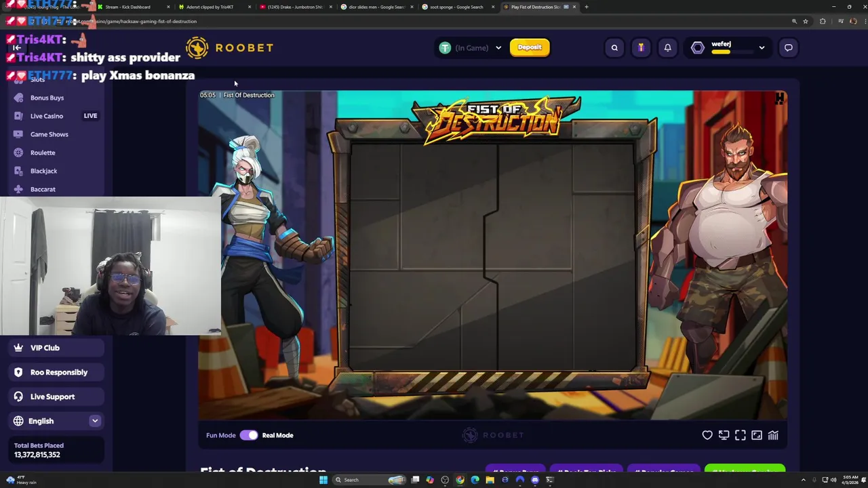Click the language globe icon
868x488 pixels.
pos(18,421)
